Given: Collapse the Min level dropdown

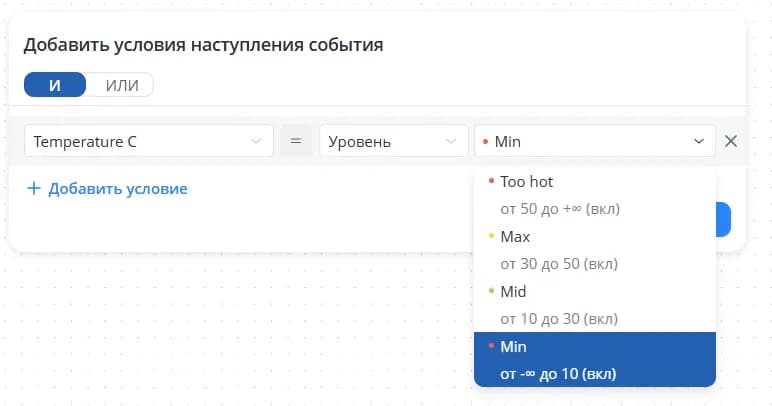Looking at the screenshot, I should click(595, 141).
